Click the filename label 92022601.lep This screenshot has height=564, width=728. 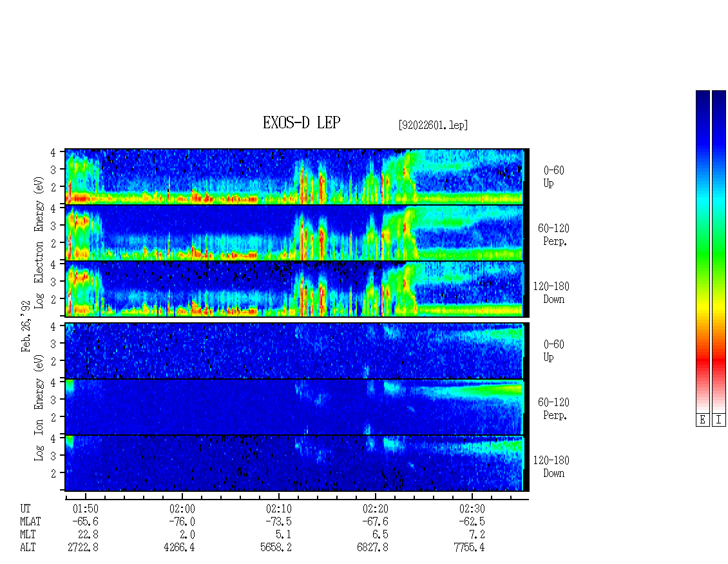(433, 125)
